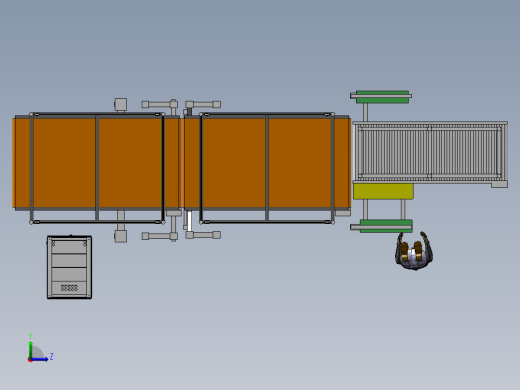Viewport: 520px width, 390px height.
Task: Click the green Y axis of the triad
Action: point(31,350)
